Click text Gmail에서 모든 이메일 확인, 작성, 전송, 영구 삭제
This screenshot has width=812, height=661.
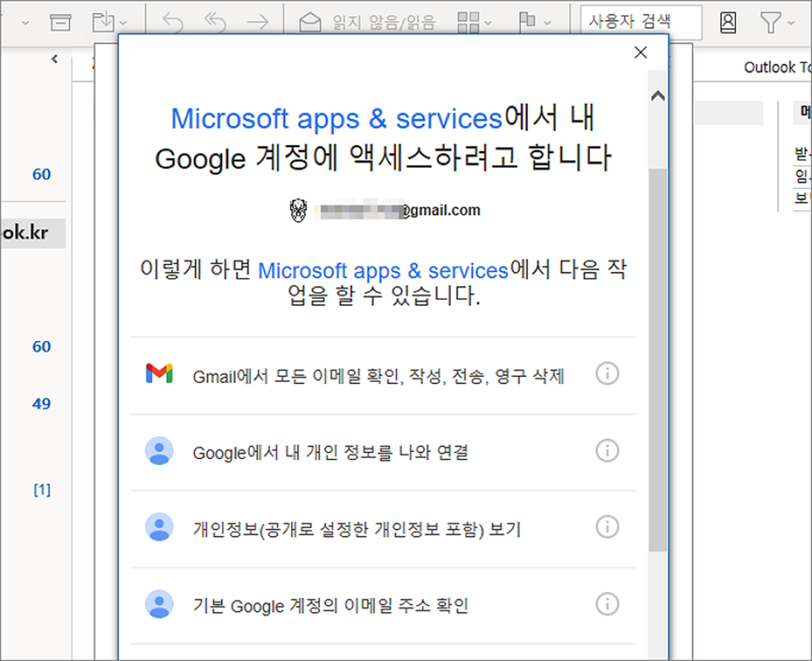[379, 376]
